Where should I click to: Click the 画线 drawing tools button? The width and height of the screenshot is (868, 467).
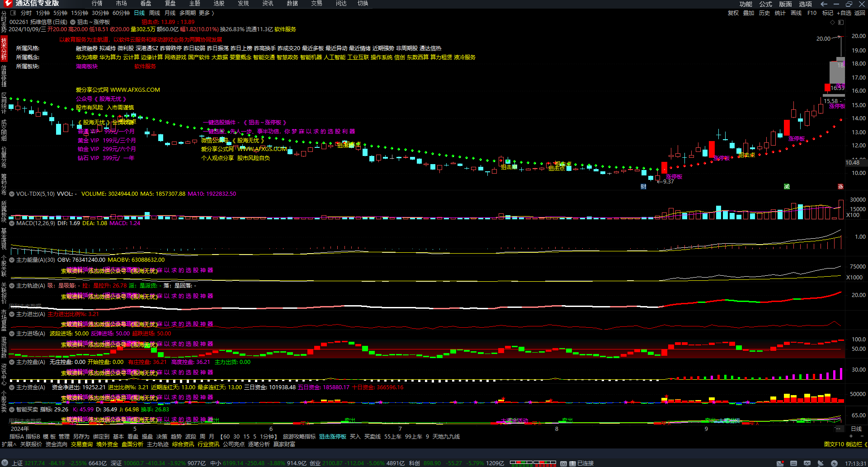pos(796,13)
